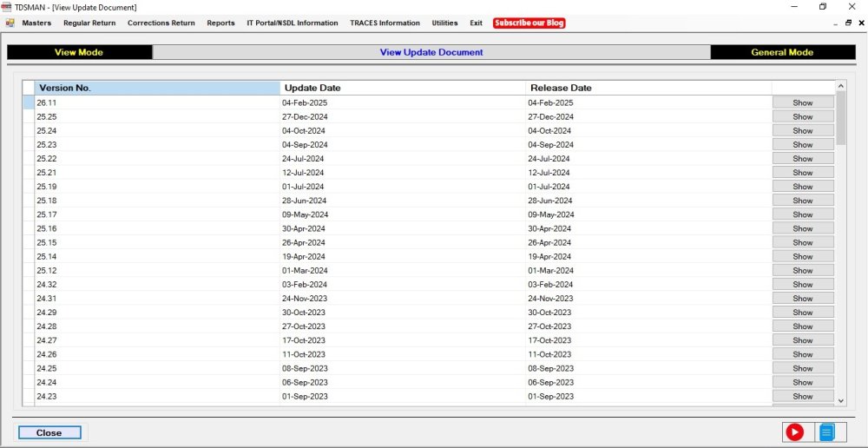Image resolution: width=868 pixels, height=448 pixels.
Task: Click the scrollbar down arrow
Action: 841,400
